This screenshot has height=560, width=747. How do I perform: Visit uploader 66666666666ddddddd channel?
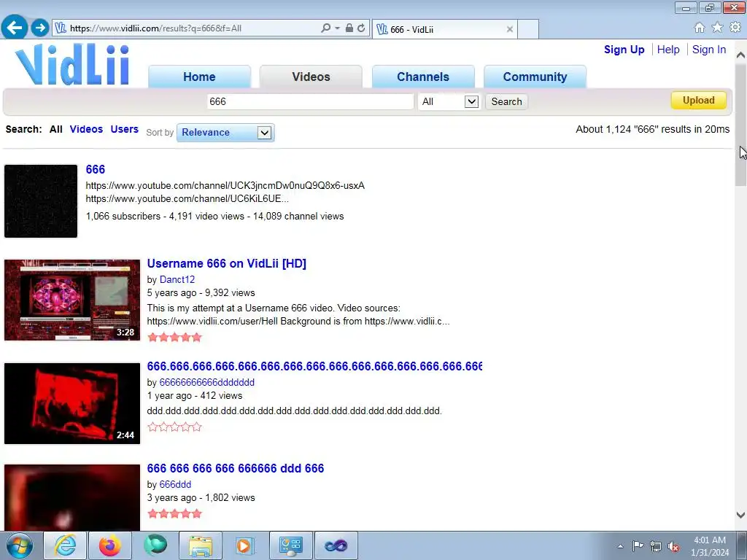tap(206, 382)
